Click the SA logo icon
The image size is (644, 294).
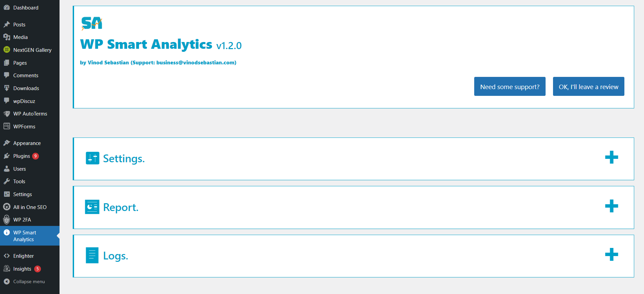coord(92,23)
